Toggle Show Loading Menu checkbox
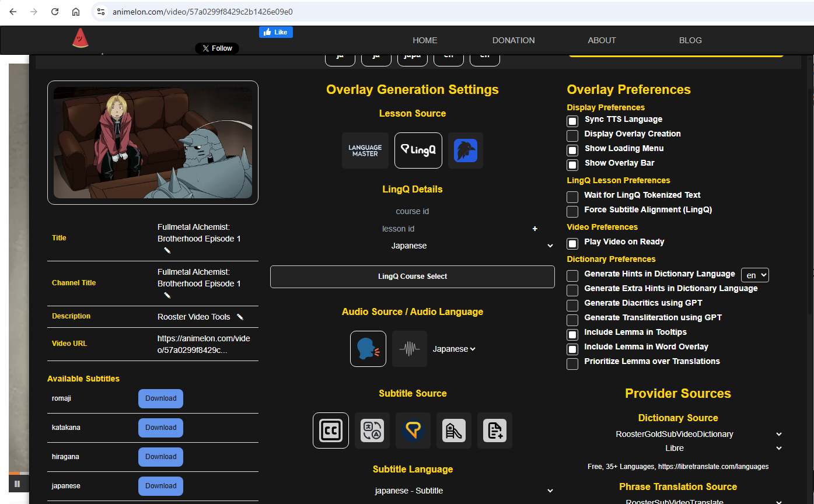The image size is (814, 504). (x=572, y=150)
